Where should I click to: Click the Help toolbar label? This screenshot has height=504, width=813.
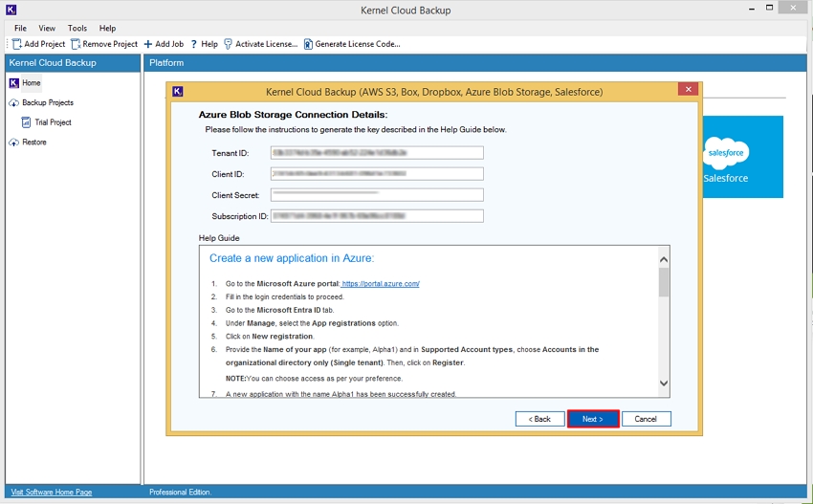coord(209,44)
